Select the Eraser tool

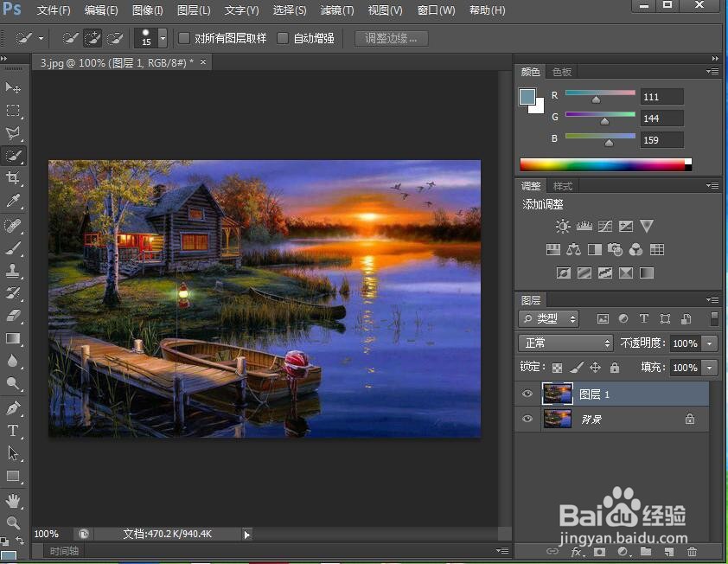[x=12, y=315]
